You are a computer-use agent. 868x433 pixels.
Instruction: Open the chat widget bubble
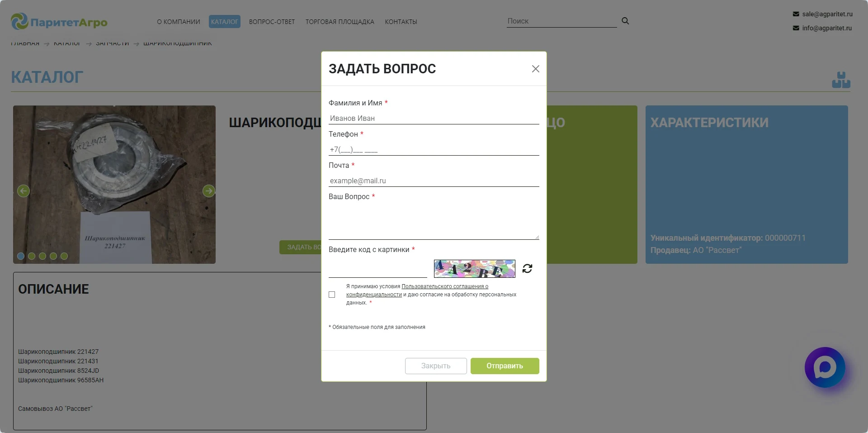point(825,367)
